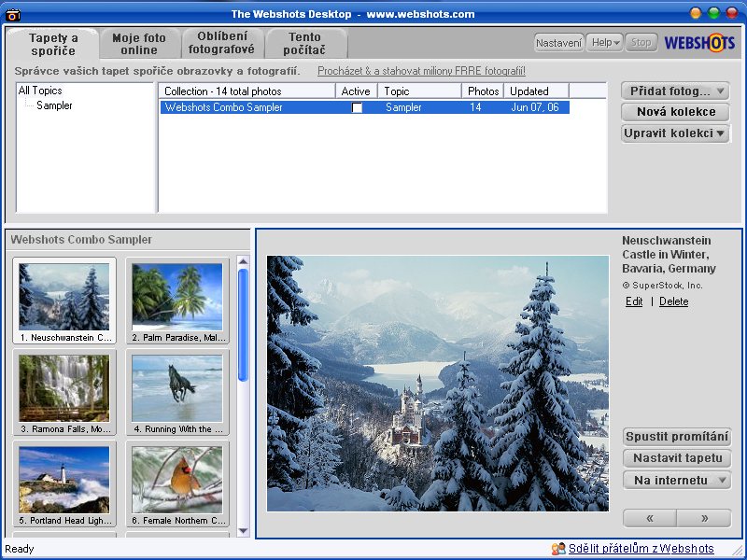This screenshot has width=747, height=560.
Task: Select the Webshots Combo Sampler collection row
Action: (x=365, y=107)
